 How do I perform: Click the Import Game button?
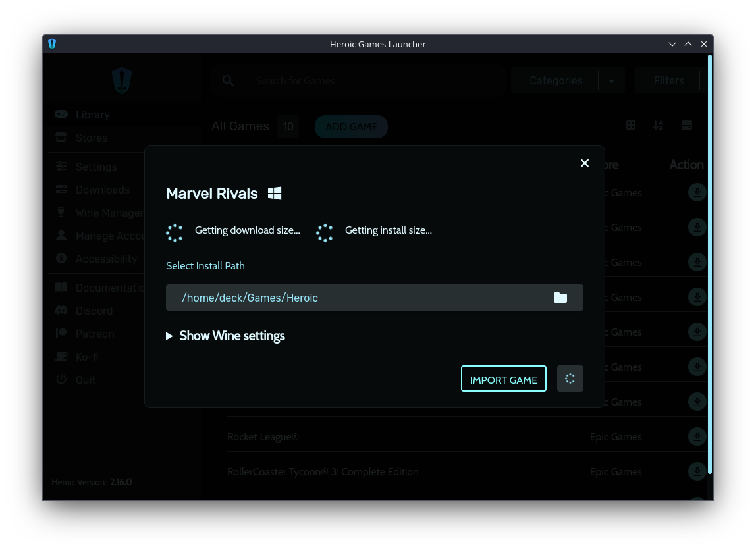coord(503,379)
